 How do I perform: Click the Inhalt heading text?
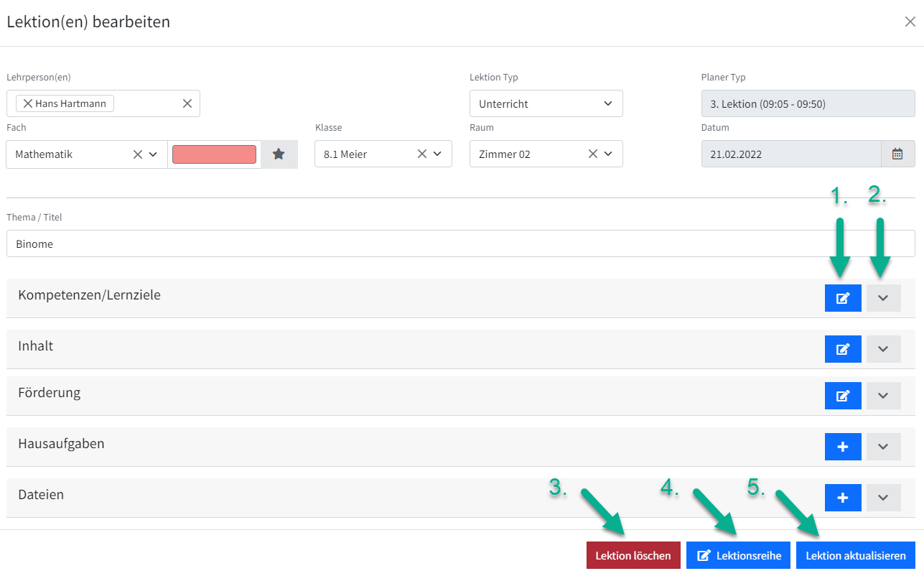tap(36, 345)
